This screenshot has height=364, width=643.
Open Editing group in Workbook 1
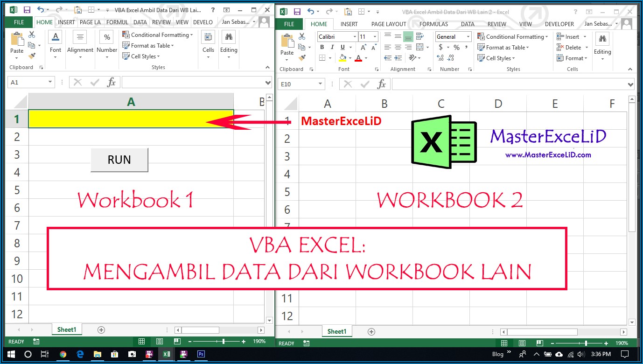(229, 45)
